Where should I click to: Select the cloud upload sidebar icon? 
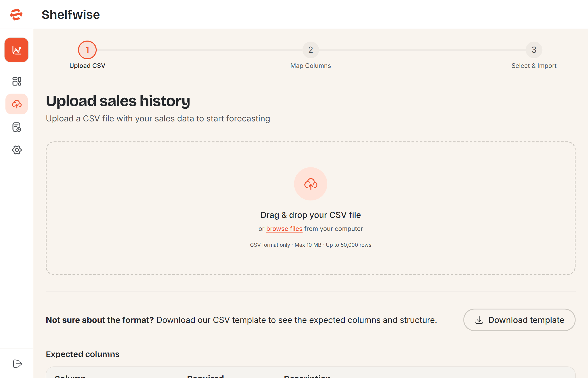pyautogui.click(x=17, y=104)
